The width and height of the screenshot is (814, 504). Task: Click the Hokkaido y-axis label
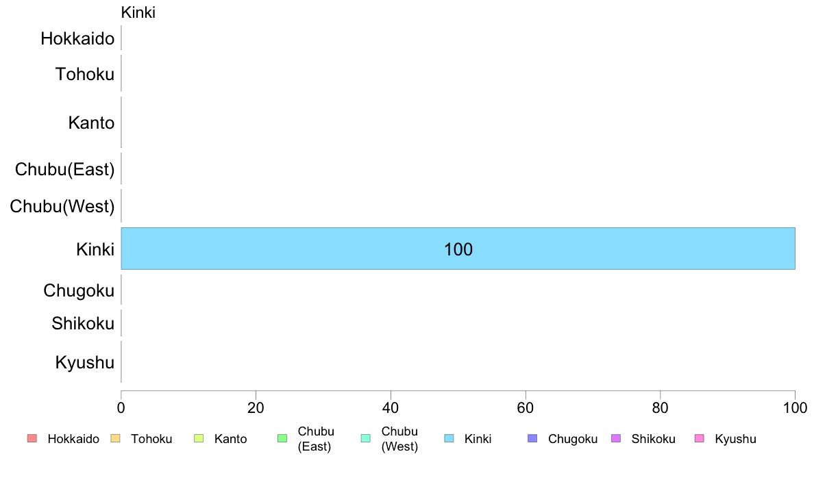pos(77,38)
